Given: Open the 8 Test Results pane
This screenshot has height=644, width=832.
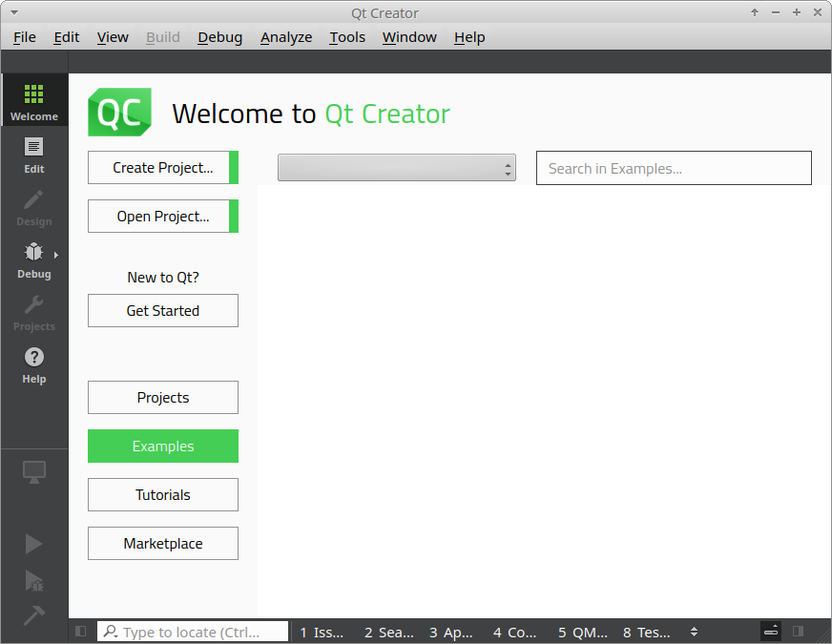Looking at the screenshot, I should click(x=646, y=632).
